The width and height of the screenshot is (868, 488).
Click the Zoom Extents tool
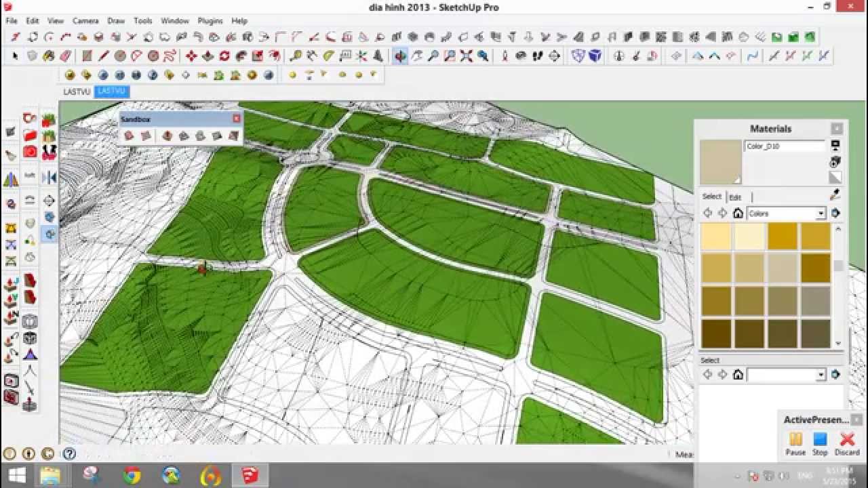pos(466,56)
